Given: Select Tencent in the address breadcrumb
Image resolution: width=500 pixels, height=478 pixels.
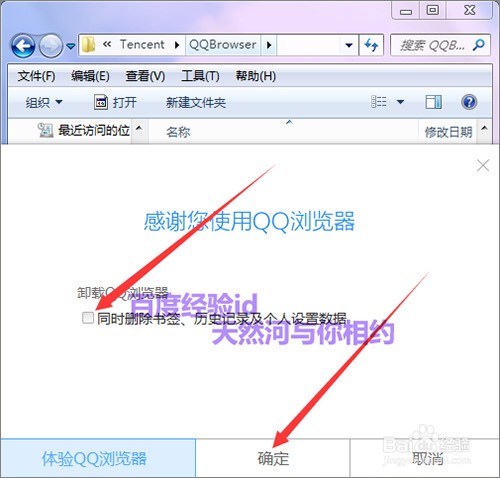Looking at the screenshot, I should (x=142, y=44).
